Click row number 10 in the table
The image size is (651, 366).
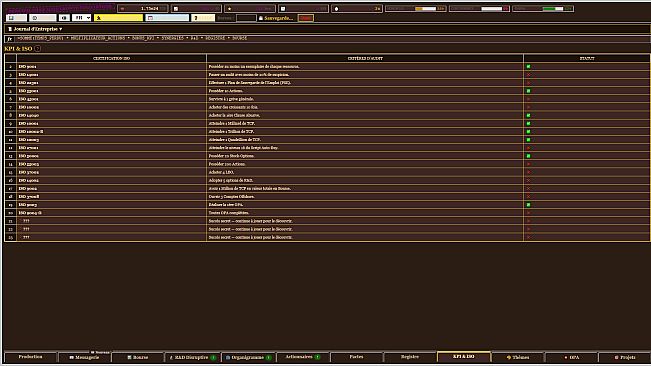(10, 132)
